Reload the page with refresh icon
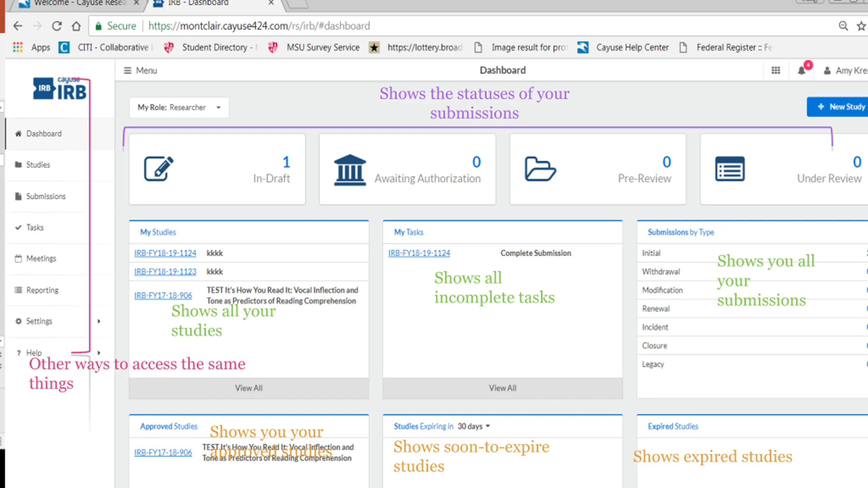 57,26
